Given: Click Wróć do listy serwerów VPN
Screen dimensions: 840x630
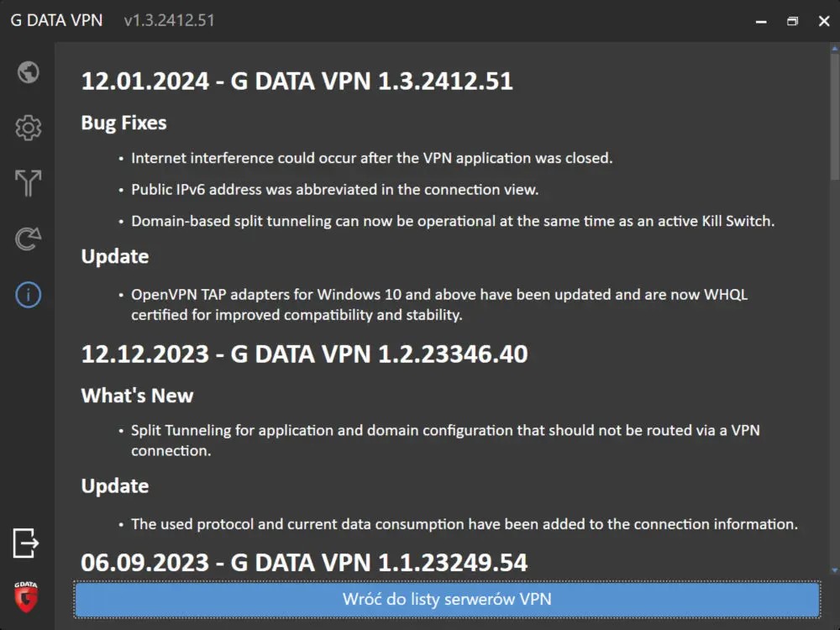Looking at the screenshot, I should [447, 599].
